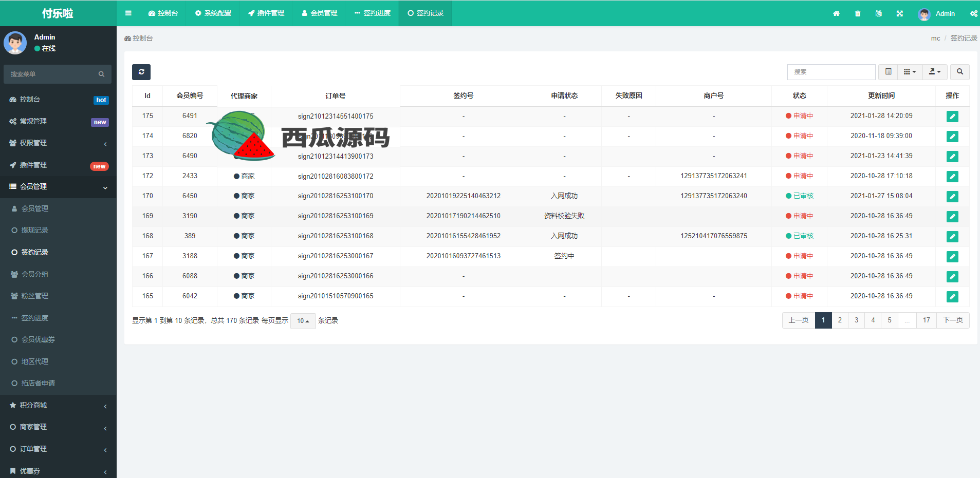This screenshot has height=478, width=980.
Task: Open 会员分组 in sidebar
Action: tap(58, 275)
